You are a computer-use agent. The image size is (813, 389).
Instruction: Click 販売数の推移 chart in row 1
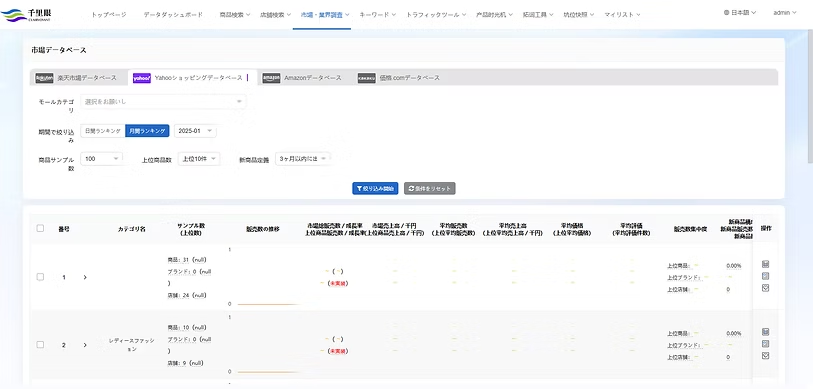click(x=265, y=277)
